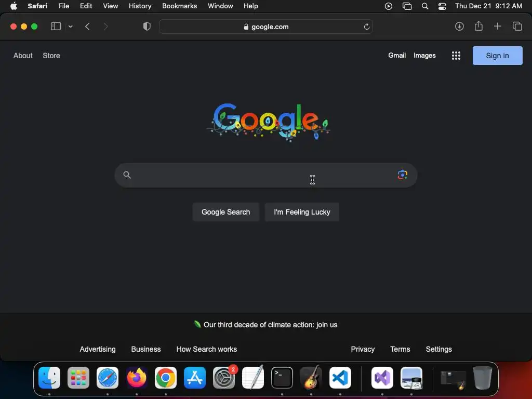
Task: Click the forward navigation arrow
Action: [x=106, y=26]
